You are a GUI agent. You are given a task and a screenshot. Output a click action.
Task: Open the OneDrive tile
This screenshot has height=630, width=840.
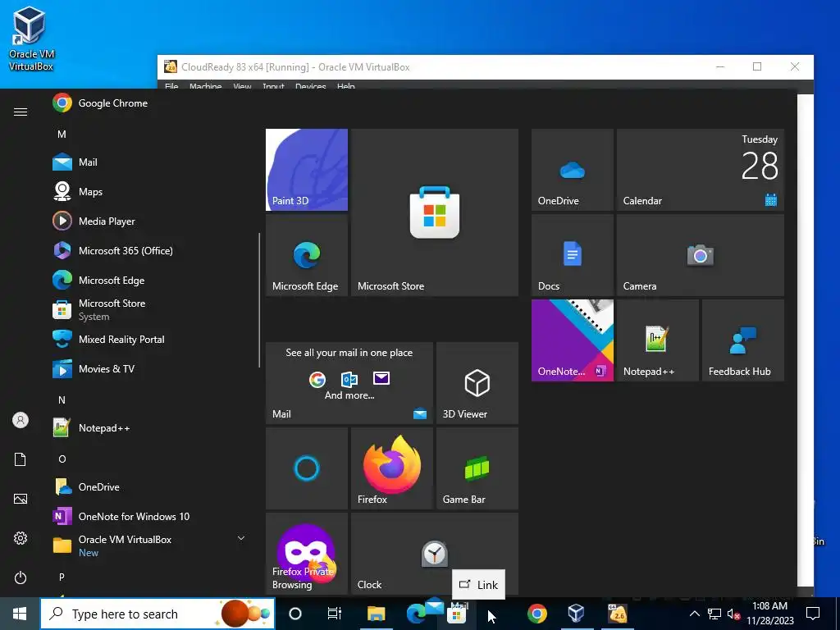572,170
